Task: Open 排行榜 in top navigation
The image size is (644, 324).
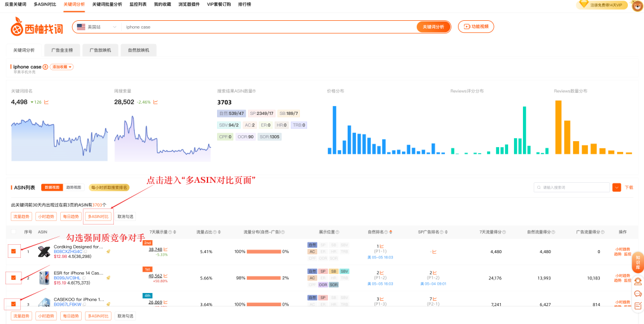Action: [244, 4]
